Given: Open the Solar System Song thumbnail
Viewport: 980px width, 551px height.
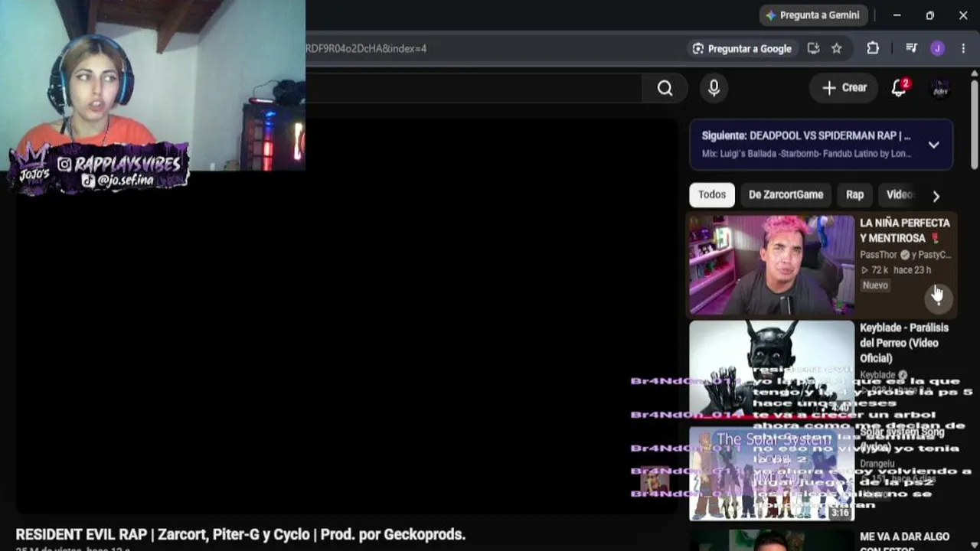Looking at the screenshot, I should [772, 473].
